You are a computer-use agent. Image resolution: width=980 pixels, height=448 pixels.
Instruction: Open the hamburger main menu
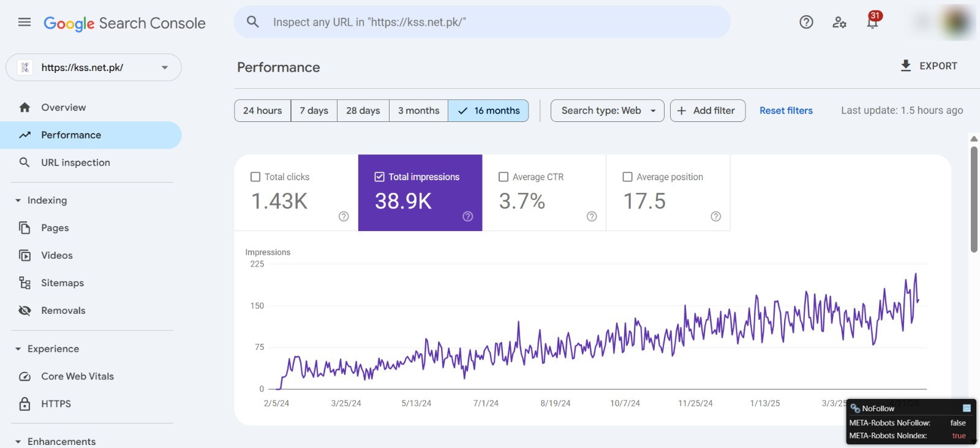[24, 22]
